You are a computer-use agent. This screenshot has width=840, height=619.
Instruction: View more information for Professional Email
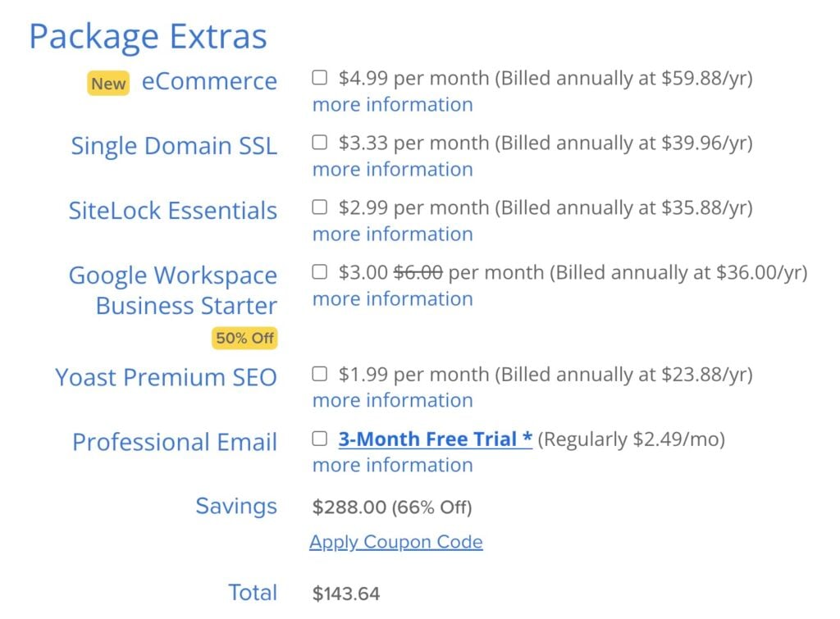pos(391,465)
